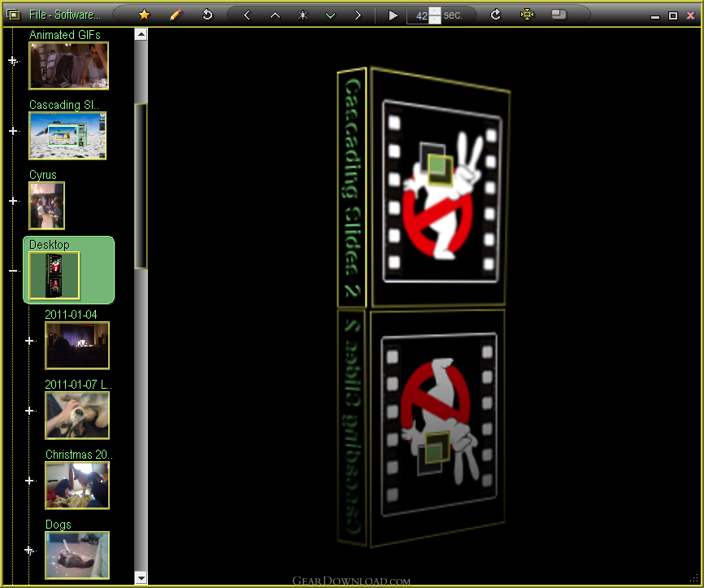The width and height of the screenshot is (704, 588).
Task: Maximize the slideshow window
Action: click(x=673, y=15)
